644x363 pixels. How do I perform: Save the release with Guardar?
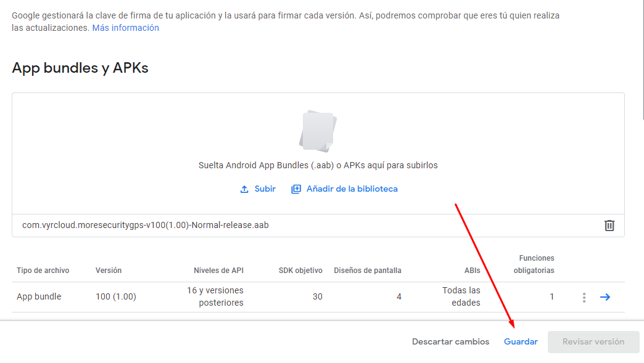point(521,341)
